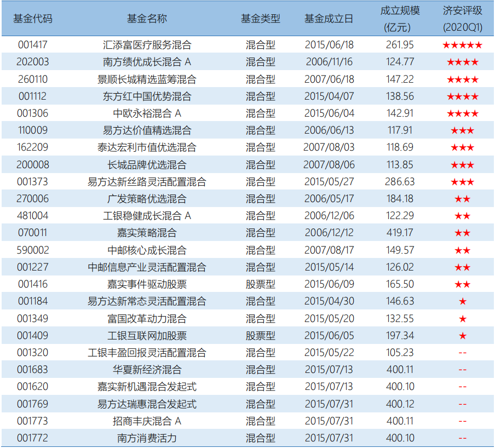
Task: Click fund name 工银互联网加股票
Action: click(147, 336)
